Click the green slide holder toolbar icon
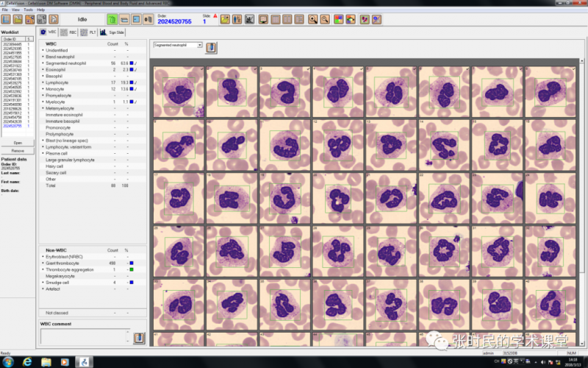This screenshot has width=588, height=368. click(112, 19)
